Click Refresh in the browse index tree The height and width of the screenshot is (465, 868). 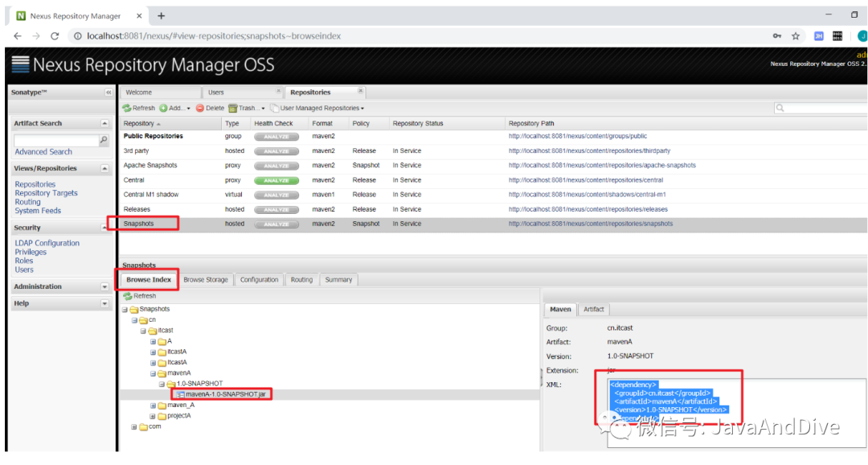(x=140, y=296)
